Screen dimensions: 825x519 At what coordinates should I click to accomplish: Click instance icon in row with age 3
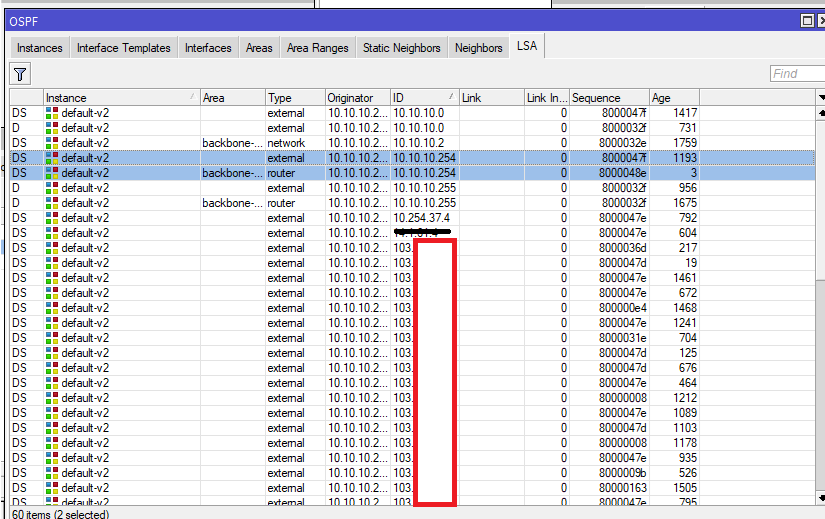click(x=52, y=173)
